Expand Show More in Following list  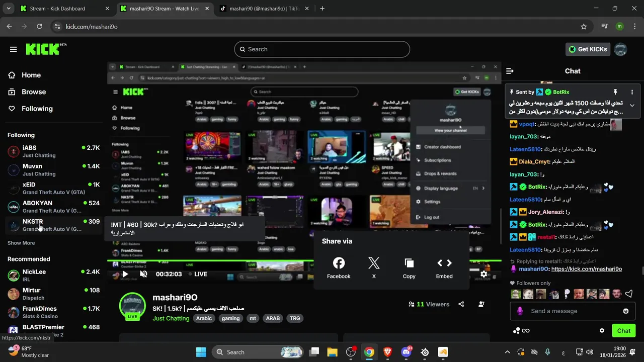21,243
